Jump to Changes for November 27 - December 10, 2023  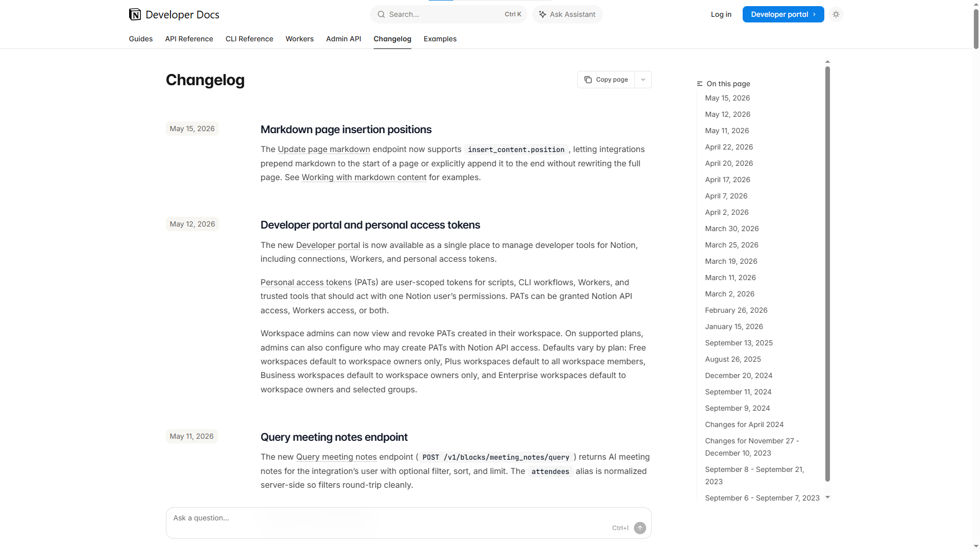(752, 447)
